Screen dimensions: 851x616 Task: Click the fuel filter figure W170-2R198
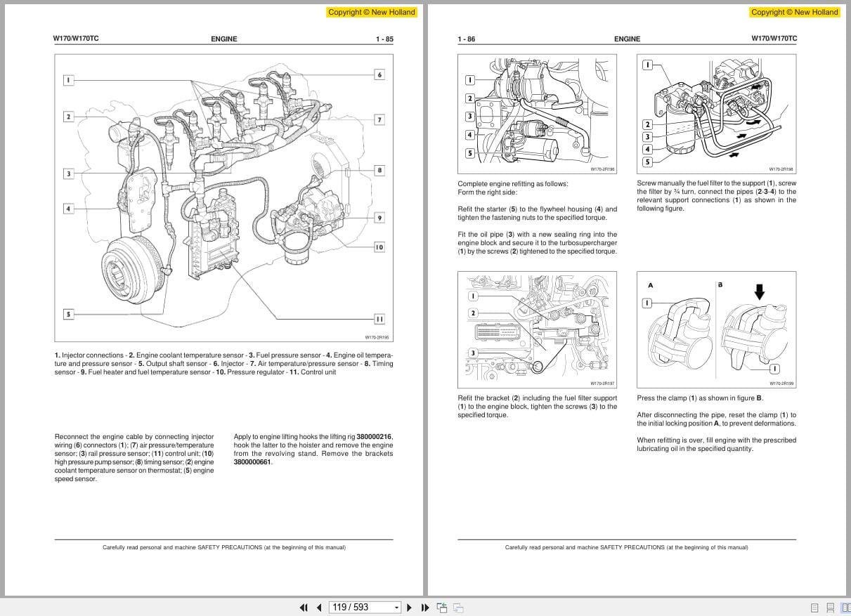pos(716,114)
